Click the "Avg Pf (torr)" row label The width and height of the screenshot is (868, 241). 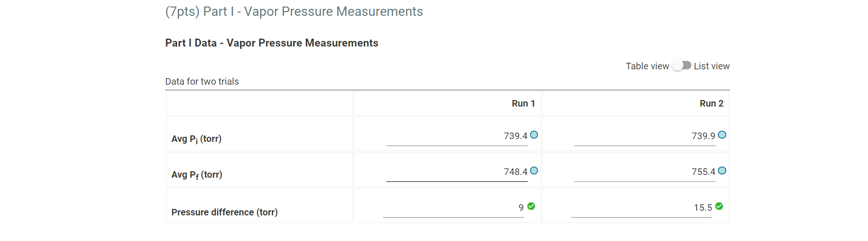click(197, 175)
